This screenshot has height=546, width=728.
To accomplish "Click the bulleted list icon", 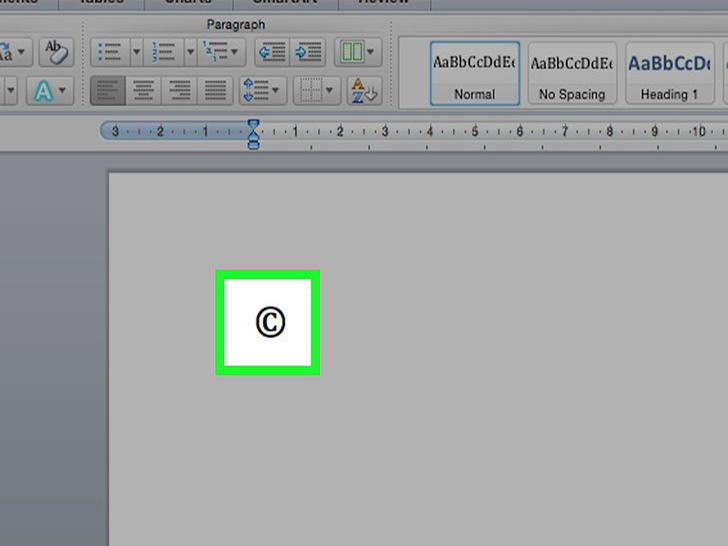I will [108, 52].
